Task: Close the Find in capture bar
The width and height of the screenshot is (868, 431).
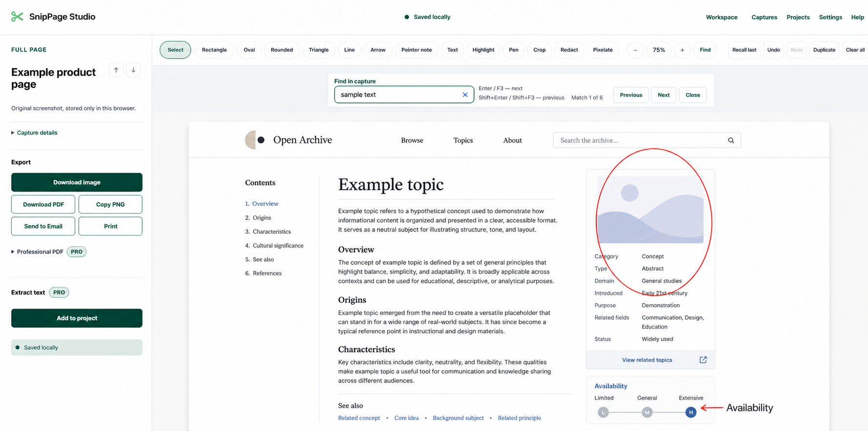Action: coord(692,95)
